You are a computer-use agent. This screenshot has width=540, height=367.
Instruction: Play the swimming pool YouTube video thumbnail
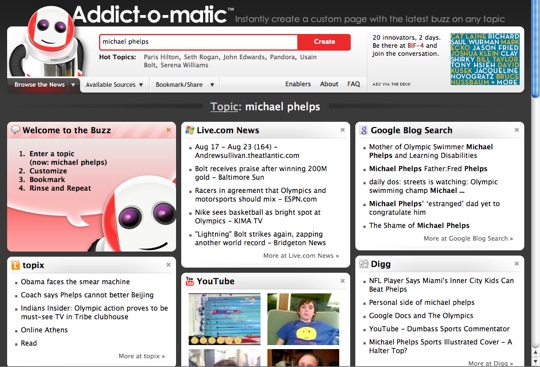point(225,319)
